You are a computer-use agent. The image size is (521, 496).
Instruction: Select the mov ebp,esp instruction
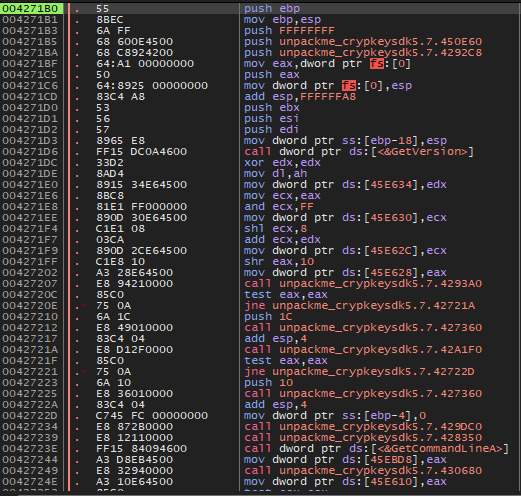coord(282,19)
